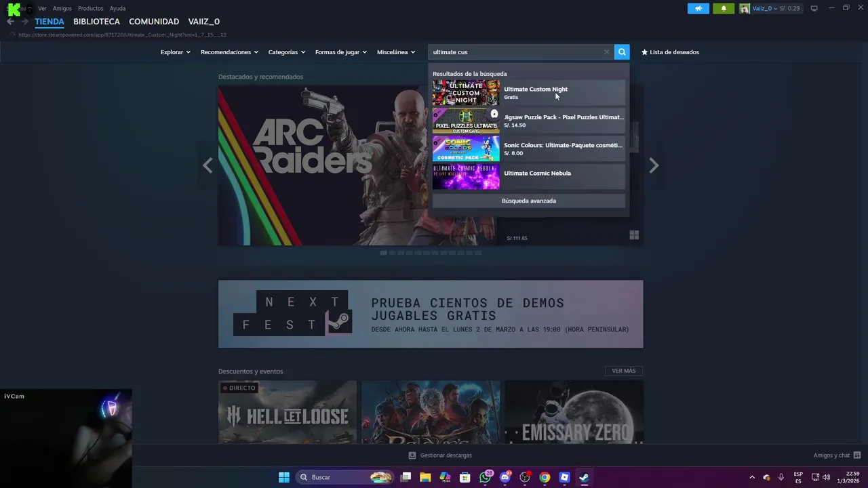Switch to the BIBLIOTECA tab
This screenshot has width=868, height=488.
96,22
